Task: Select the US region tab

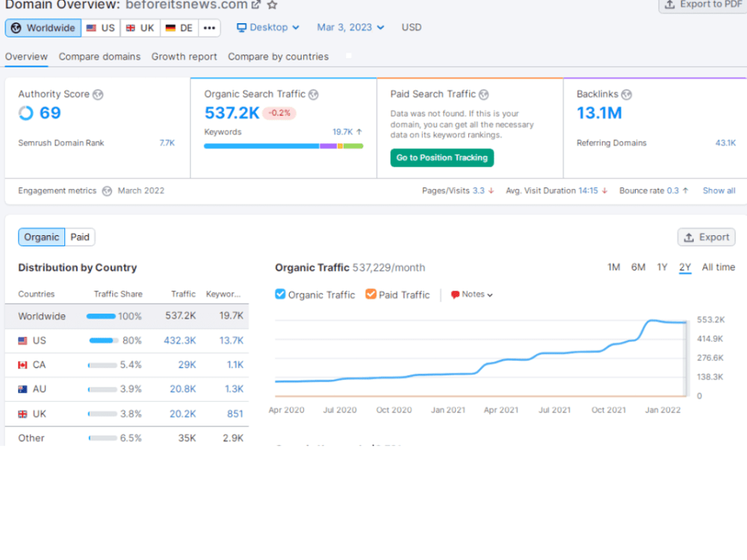Action: click(x=101, y=28)
